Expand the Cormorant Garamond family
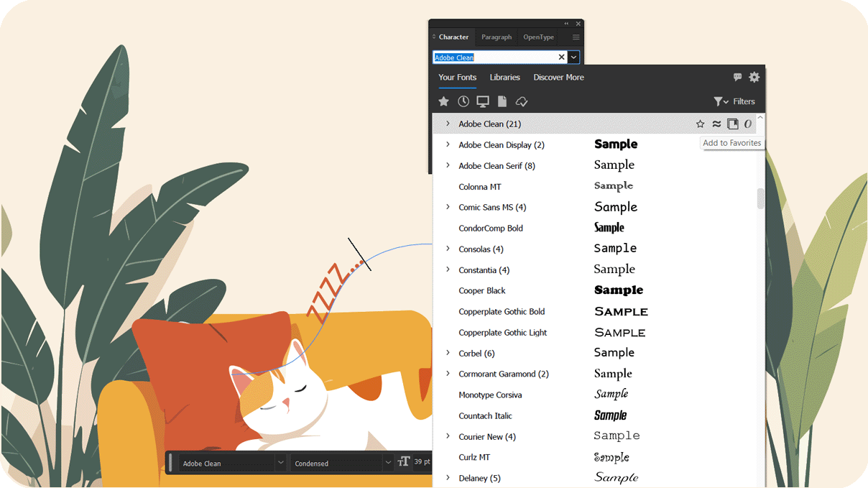The height and width of the screenshot is (488, 868). click(448, 374)
